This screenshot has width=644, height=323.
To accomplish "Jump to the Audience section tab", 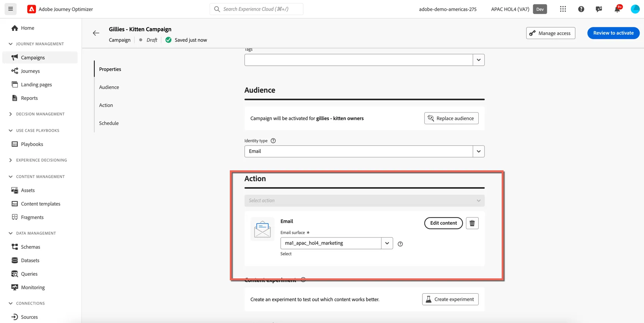I will click(109, 87).
